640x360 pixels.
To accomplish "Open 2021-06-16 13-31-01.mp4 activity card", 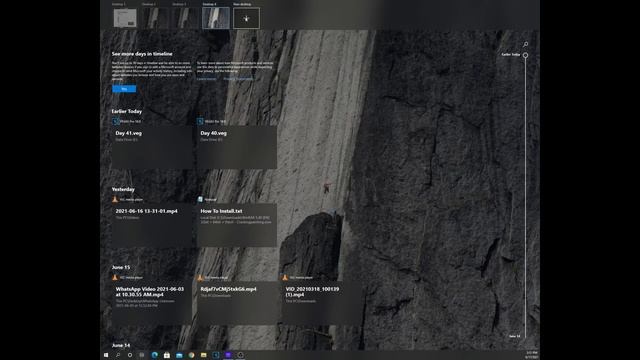I will (x=152, y=225).
